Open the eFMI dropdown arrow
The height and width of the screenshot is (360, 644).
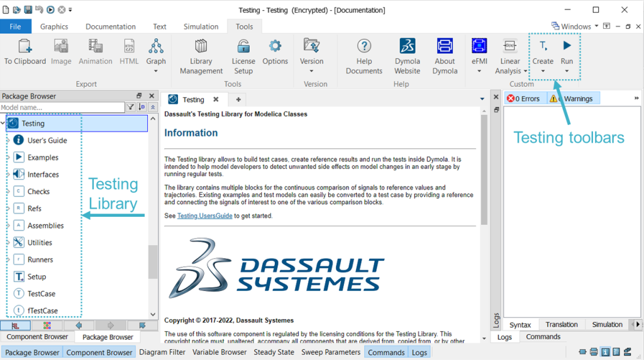coord(479,71)
